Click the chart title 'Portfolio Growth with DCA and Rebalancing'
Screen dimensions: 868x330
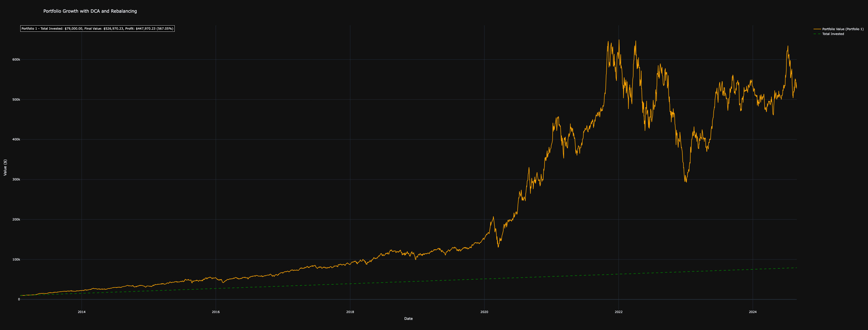[90, 11]
